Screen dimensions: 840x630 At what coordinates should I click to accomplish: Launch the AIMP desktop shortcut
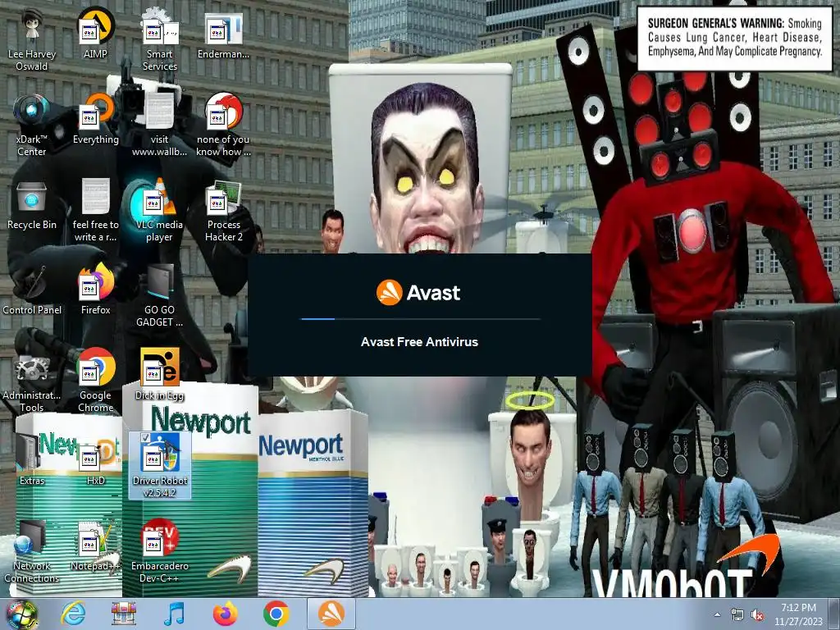click(x=95, y=33)
